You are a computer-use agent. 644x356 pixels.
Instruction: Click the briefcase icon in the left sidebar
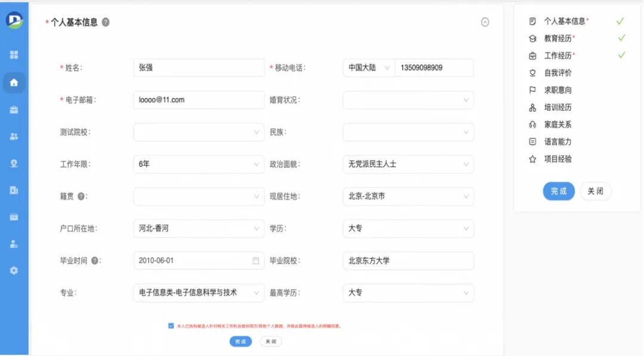tap(14, 110)
